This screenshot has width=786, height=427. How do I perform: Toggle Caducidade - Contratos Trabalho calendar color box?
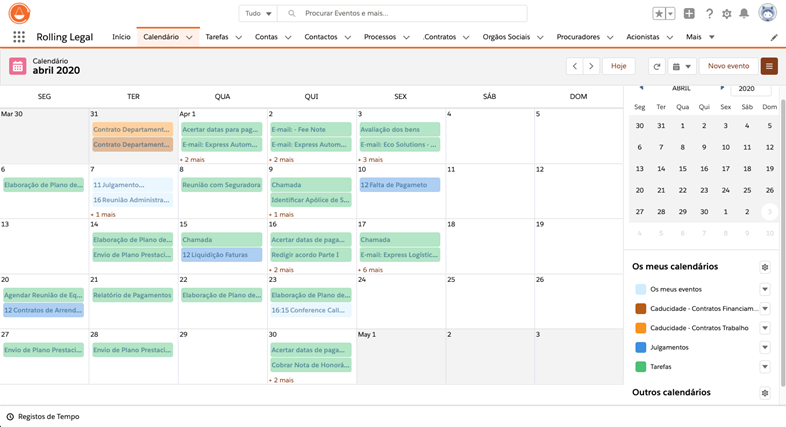(x=641, y=328)
